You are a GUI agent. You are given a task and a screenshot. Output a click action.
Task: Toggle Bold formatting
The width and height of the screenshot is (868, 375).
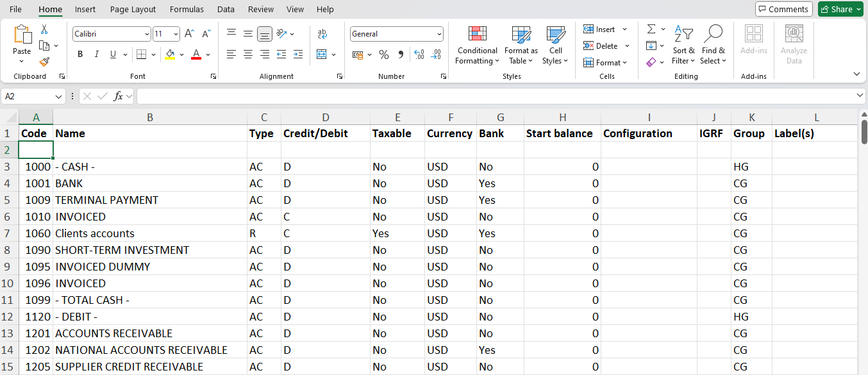[80, 54]
